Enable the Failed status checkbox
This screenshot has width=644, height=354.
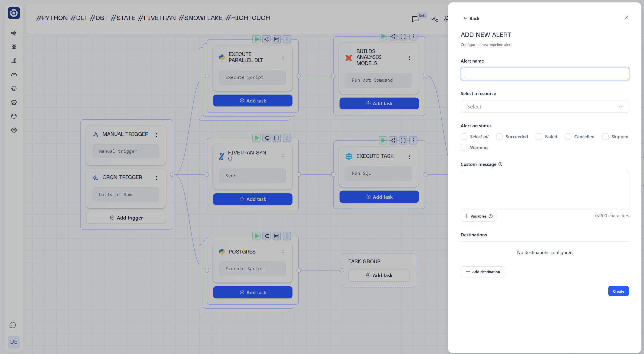tap(539, 137)
